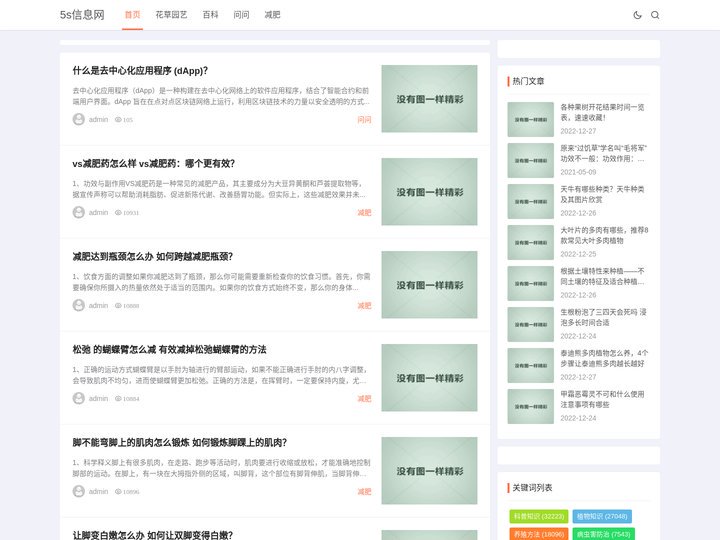The width and height of the screenshot is (720, 540).
Task: Click the views eye icon on 脚不能弯 article
Action: pyautogui.click(x=118, y=491)
